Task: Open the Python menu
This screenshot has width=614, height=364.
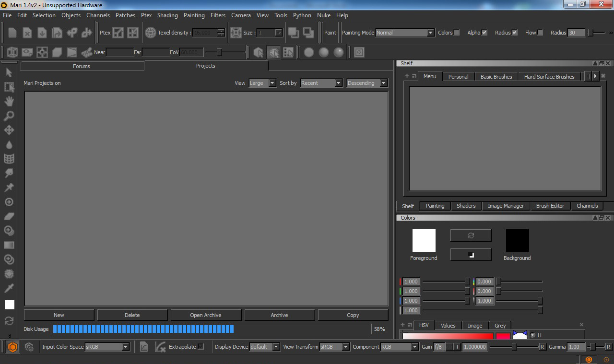Action: pos(302,15)
